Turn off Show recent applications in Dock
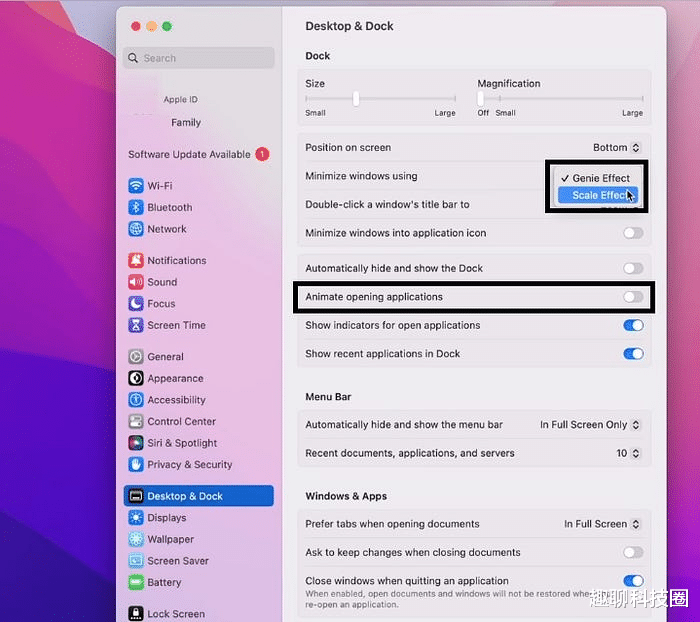 tap(633, 354)
